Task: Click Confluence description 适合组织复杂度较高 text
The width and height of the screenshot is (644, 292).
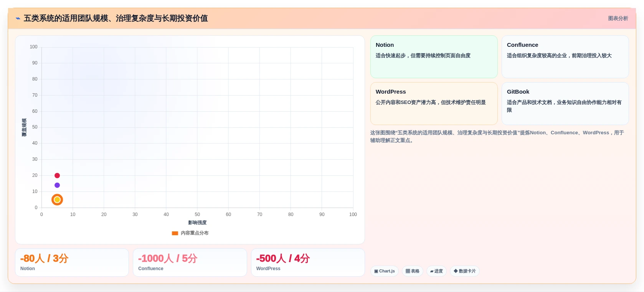Action: [559, 56]
